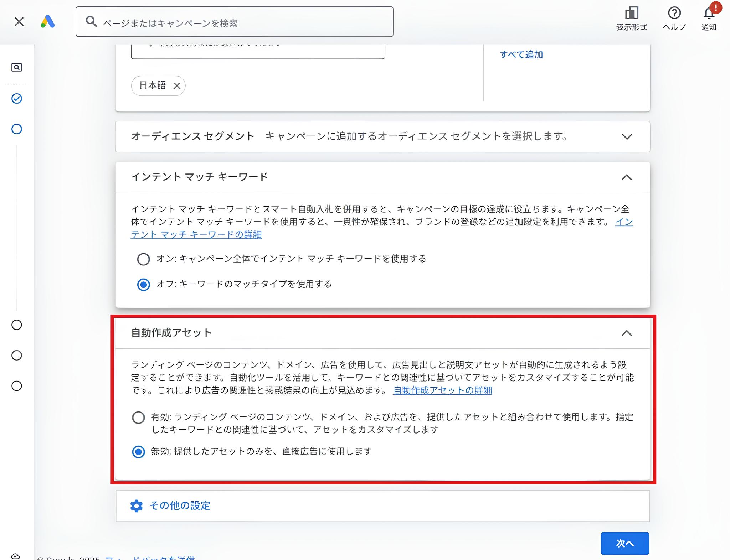
Task: Click the gear icon next to その他の設定
Action: pyautogui.click(x=137, y=506)
